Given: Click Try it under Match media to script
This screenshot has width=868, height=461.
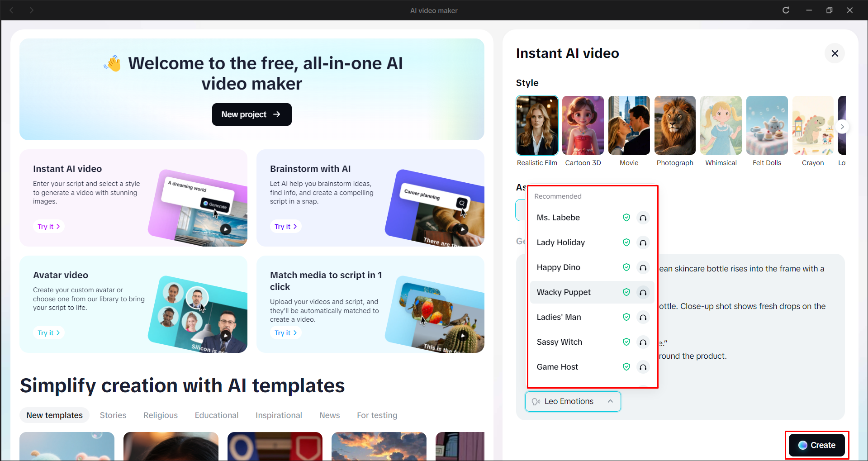Looking at the screenshot, I should [x=285, y=333].
